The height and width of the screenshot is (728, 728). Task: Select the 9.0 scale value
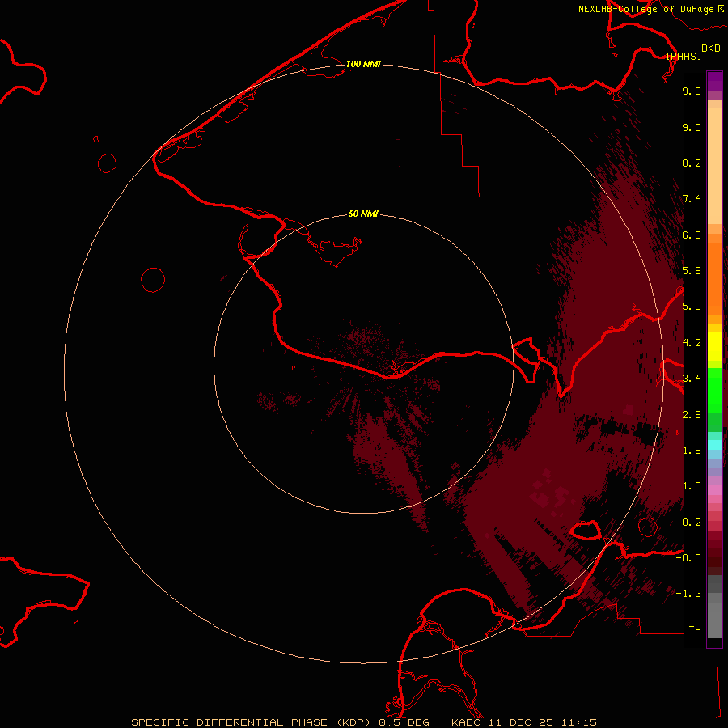(x=692, y=127)
